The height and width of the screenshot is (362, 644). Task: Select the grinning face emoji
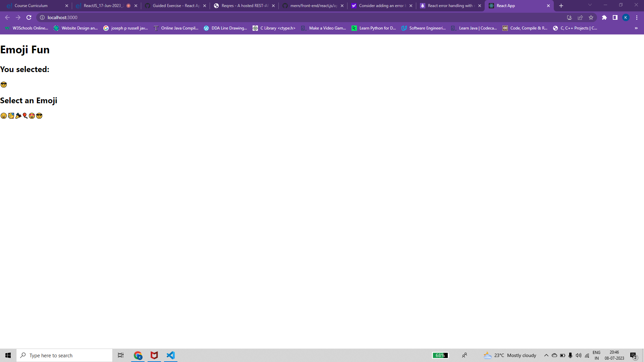point(4,116)
